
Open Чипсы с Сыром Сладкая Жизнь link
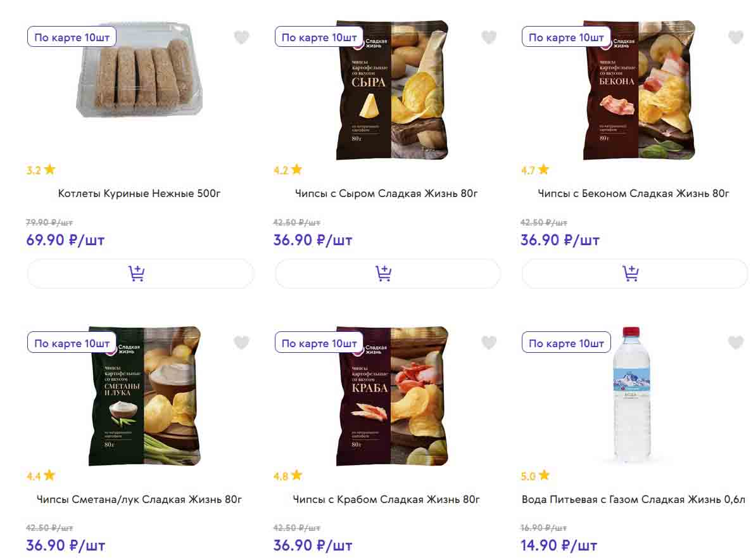(x=386, y=193)
